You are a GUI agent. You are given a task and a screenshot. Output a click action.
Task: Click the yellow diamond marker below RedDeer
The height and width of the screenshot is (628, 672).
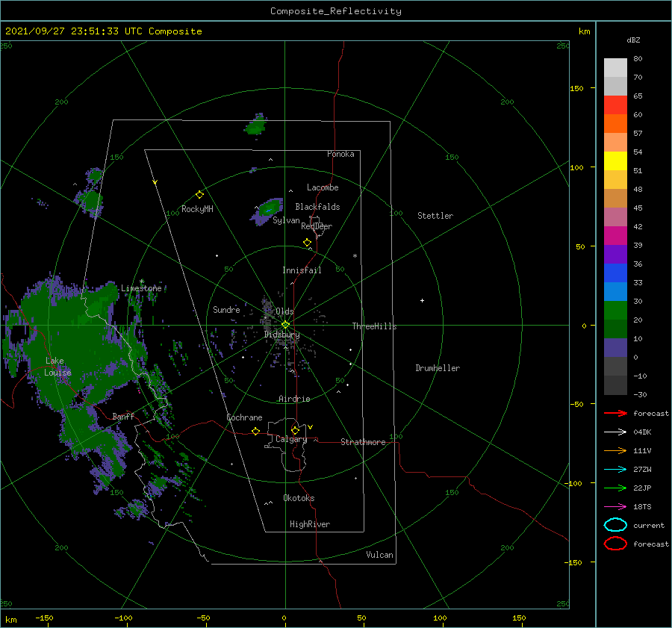pos(308,243)
